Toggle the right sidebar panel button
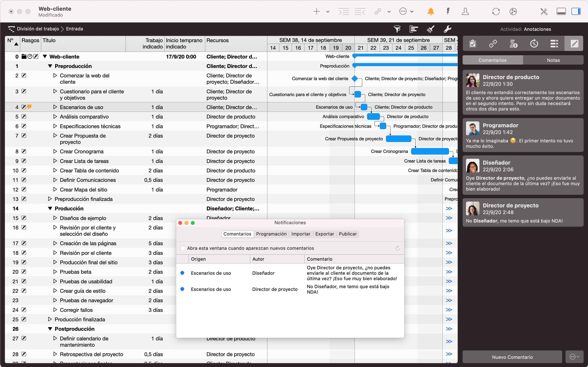588x367 pixels. pyautogui.click(x=576, y=11)
